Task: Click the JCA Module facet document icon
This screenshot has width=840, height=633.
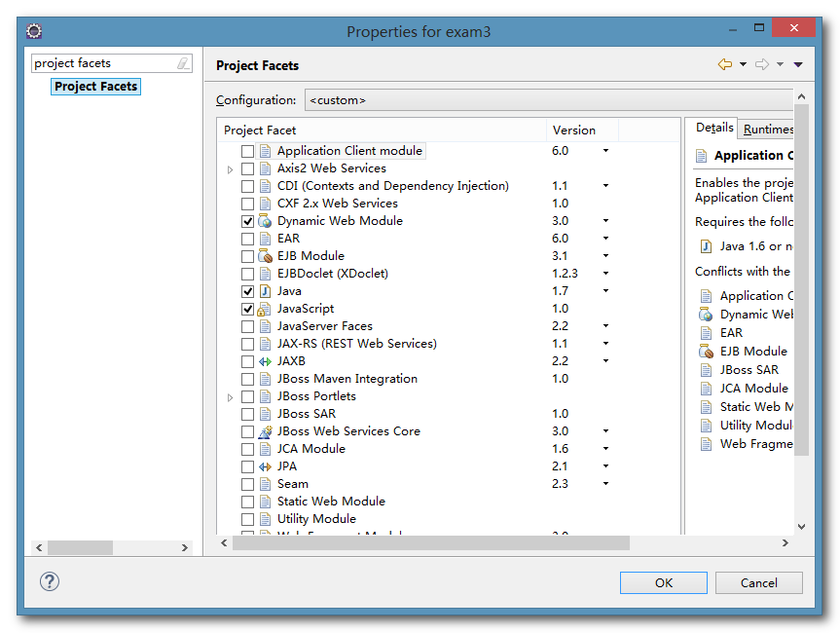Action: point(265,449)
